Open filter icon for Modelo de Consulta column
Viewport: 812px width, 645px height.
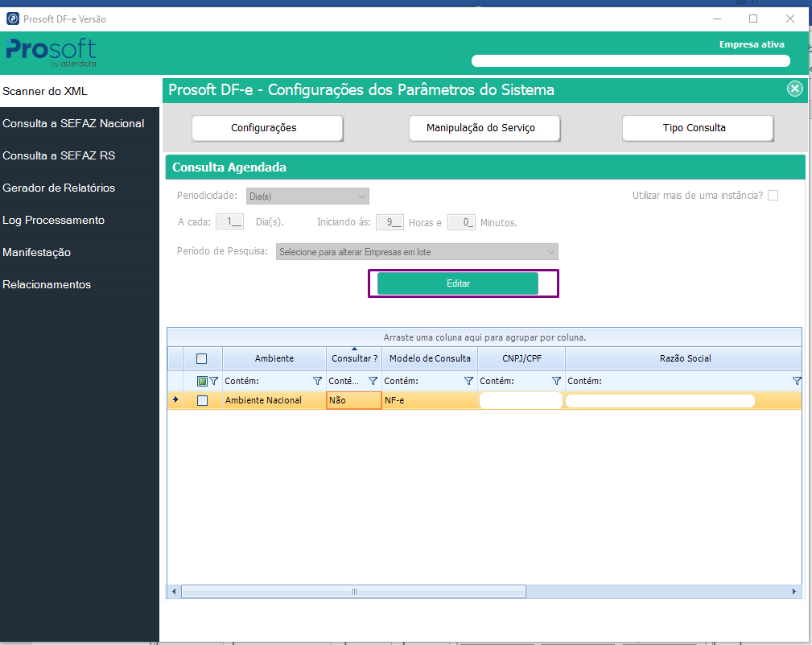(468, 381)
